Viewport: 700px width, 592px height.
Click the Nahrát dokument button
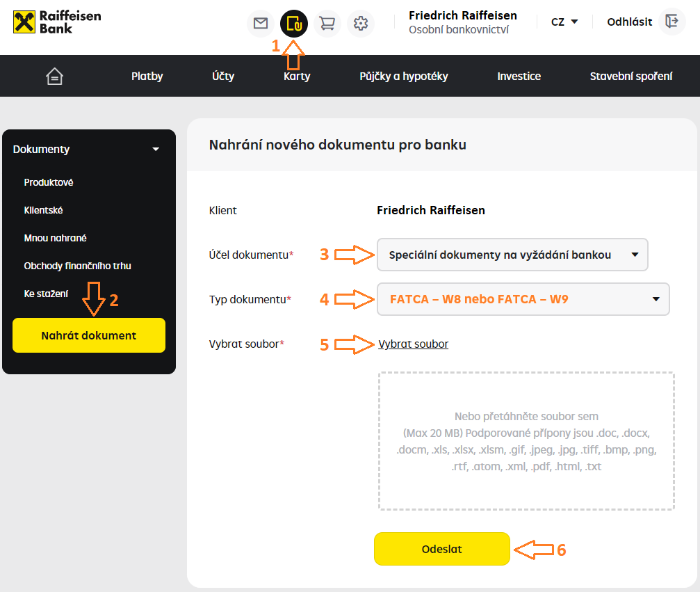pyautogui.click(x=89, y=335)
